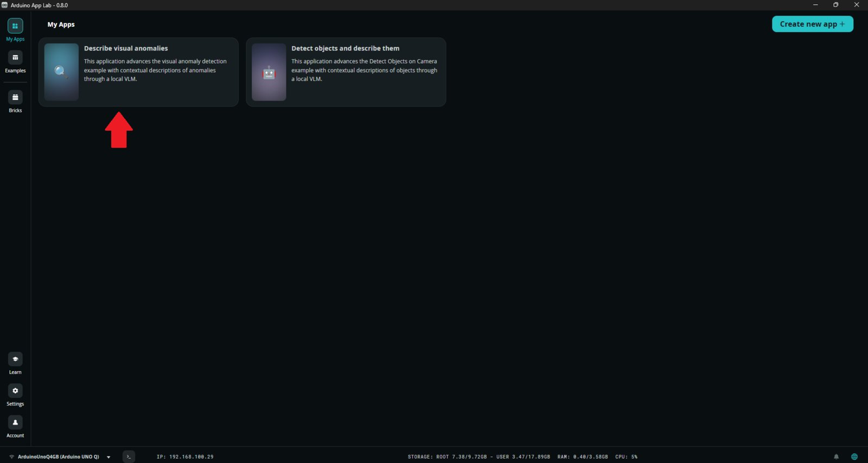
Task: Click the My Apps page heading
Action: pyautogui.click(x=61, y=24)
